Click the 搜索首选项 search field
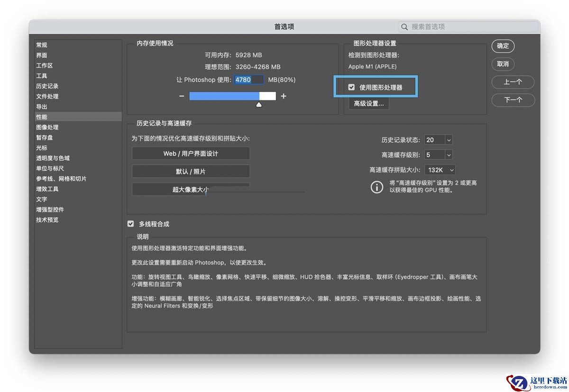 [468, 27]
